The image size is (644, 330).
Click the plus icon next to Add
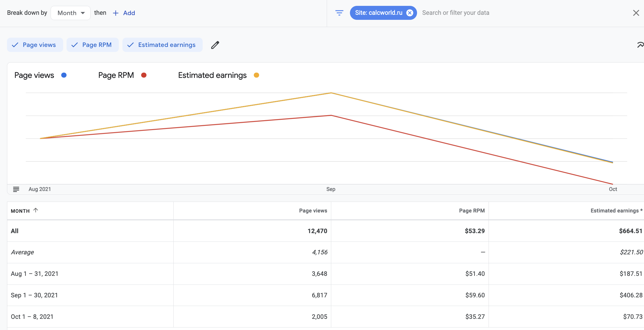click(115, 13)
